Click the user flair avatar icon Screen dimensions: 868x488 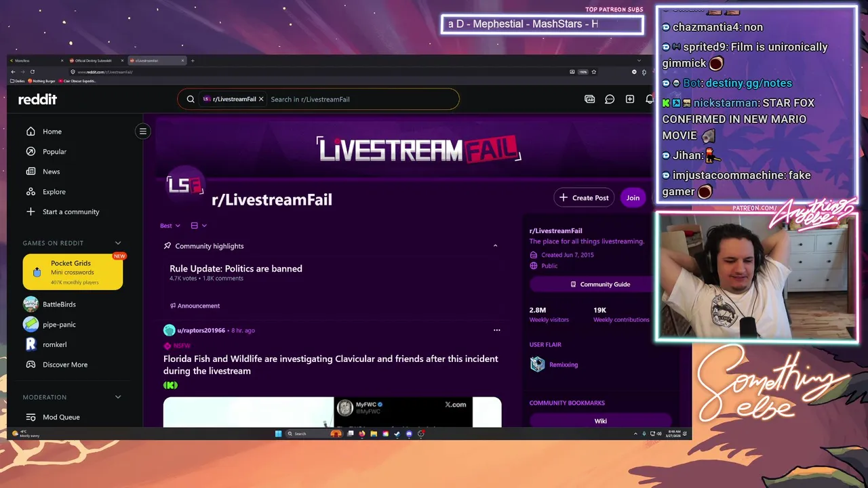[x=537, y=365]
